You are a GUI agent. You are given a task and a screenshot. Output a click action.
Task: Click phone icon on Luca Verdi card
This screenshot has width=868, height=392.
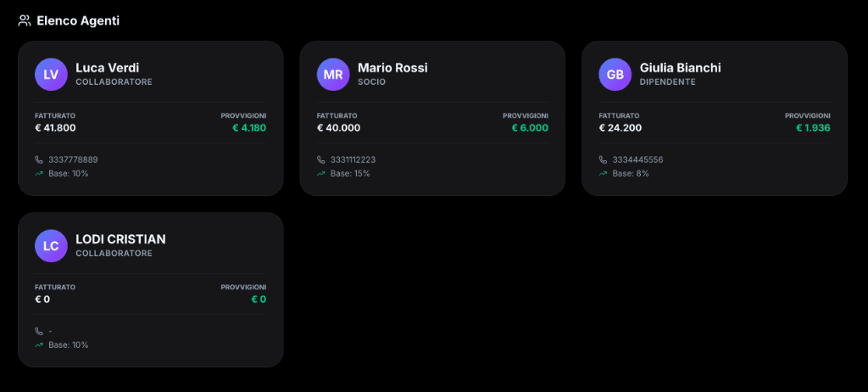click(x=39, y=160)
